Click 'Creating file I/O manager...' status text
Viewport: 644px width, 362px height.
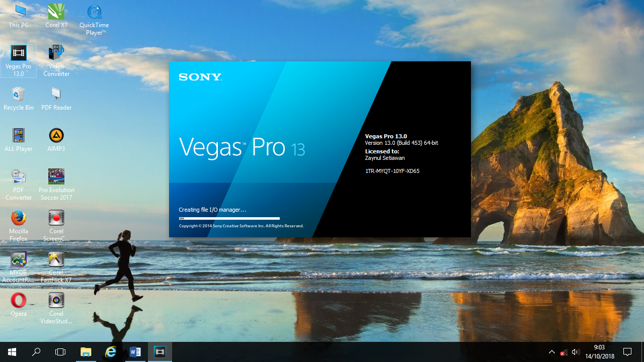pos(212,210)
